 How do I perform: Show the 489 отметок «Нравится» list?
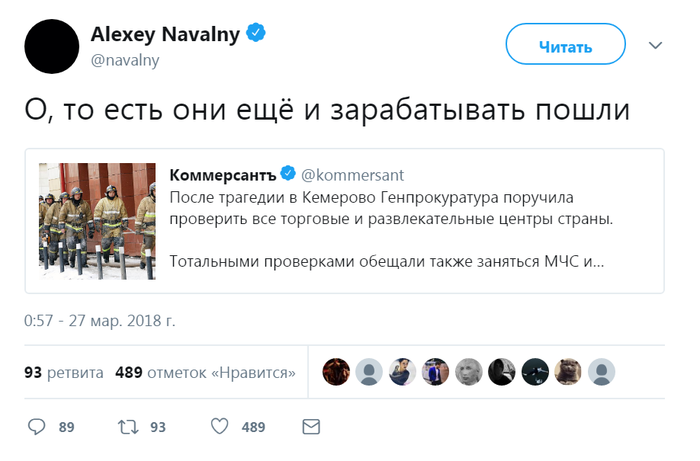205,373
